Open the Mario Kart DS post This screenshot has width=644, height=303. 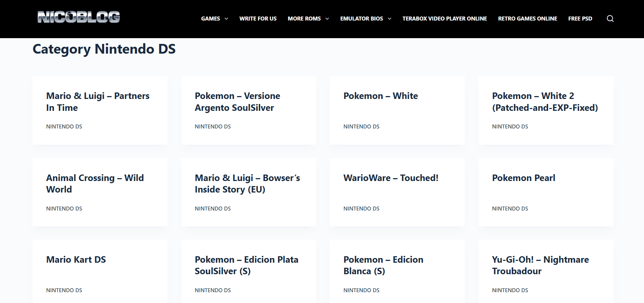[x=76, y=260]
